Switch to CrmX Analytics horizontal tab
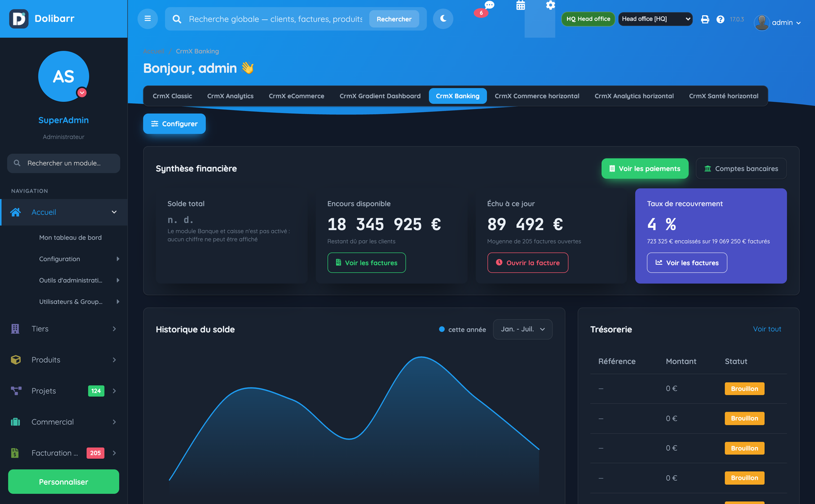The width and height of the screenshot is (815, 504). (x=634, y=96)
